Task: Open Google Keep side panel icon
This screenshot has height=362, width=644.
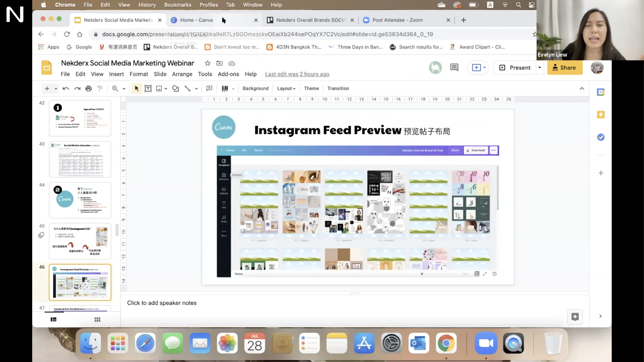Action: click(x=601, y=115)
